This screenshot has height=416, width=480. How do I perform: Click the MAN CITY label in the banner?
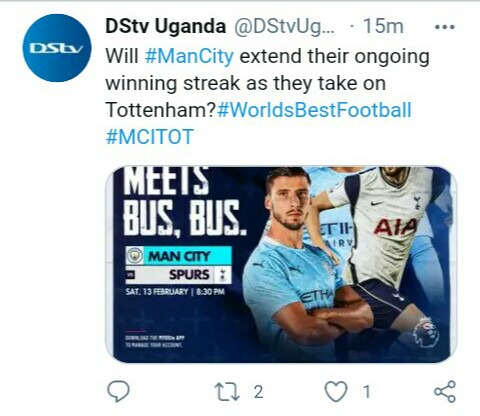179,256
